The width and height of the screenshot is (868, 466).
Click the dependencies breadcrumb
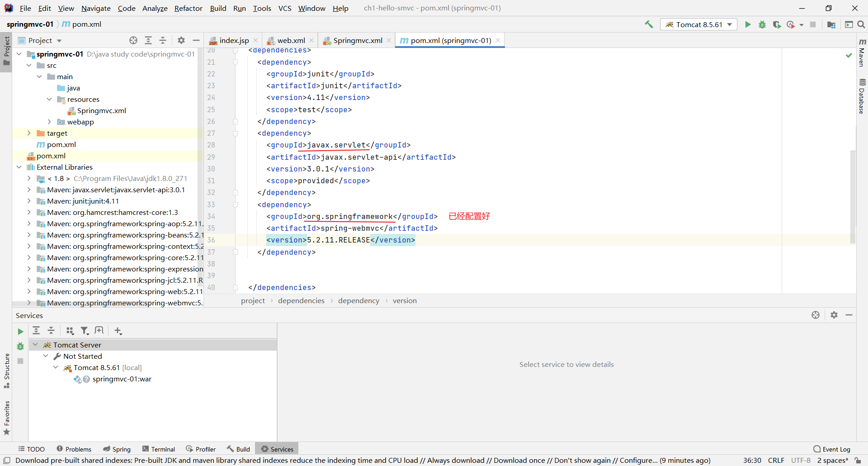coord(301,300)
